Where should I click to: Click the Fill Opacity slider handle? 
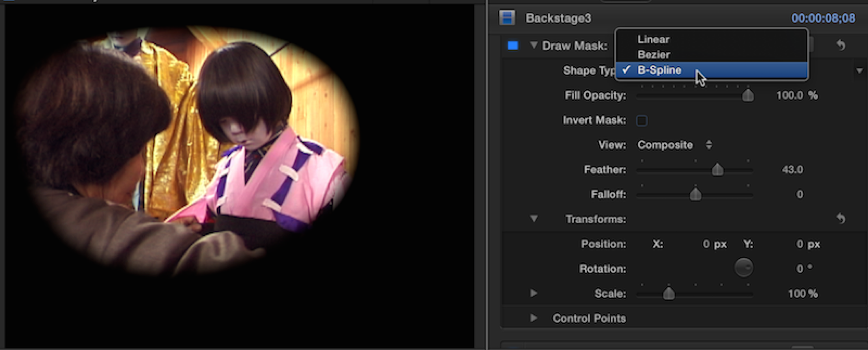(x=748, y=96)
